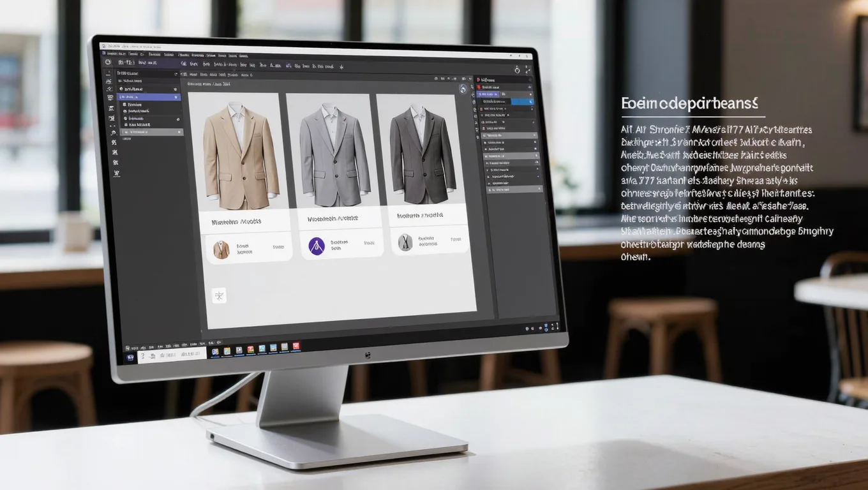This screenshot has height=490, width=868.
Task: Click the round icon at the toolbar's left end
Action: (108, 63)
